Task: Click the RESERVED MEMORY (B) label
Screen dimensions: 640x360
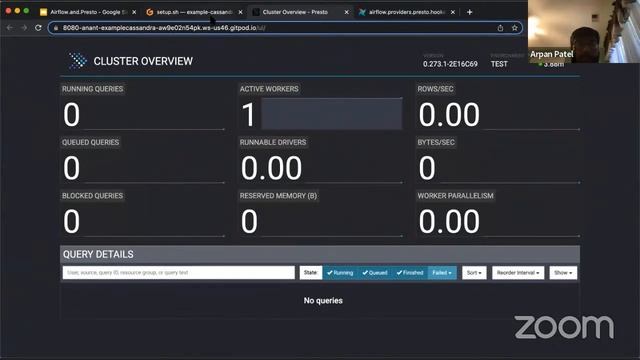Action: pos(278,196)
